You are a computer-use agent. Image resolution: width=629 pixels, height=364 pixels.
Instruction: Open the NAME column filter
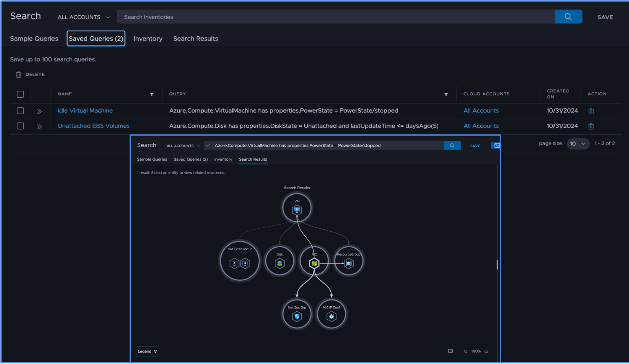152,94
